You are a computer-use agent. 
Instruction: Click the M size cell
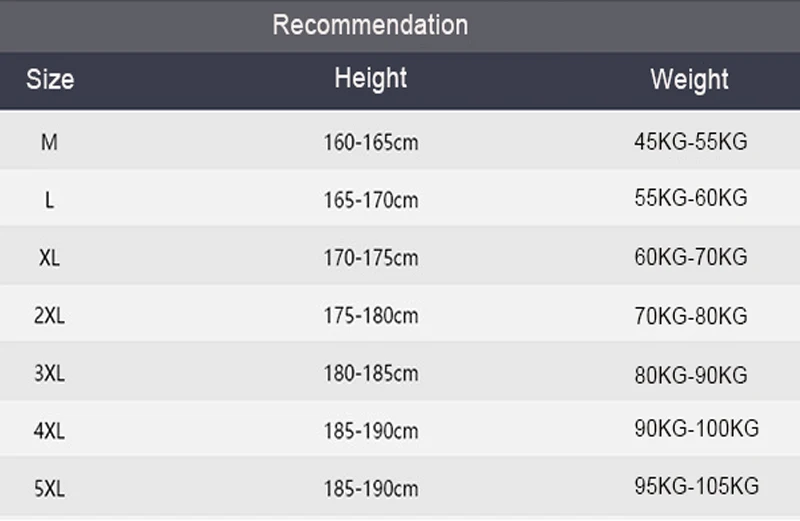pyautogui.click(x=49, y=142)
